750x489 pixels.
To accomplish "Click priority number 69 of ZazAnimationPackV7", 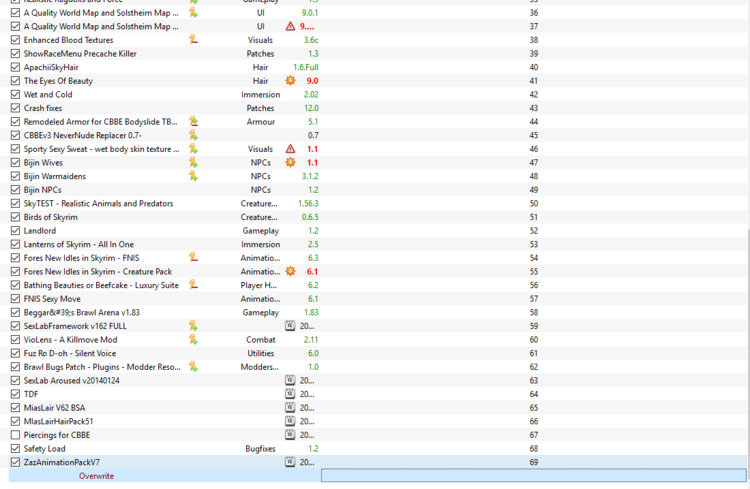I will (534, 462).
